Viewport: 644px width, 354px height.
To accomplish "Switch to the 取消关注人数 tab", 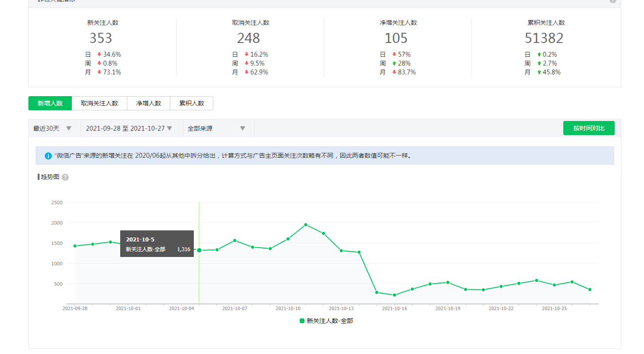I will (99, 103).
